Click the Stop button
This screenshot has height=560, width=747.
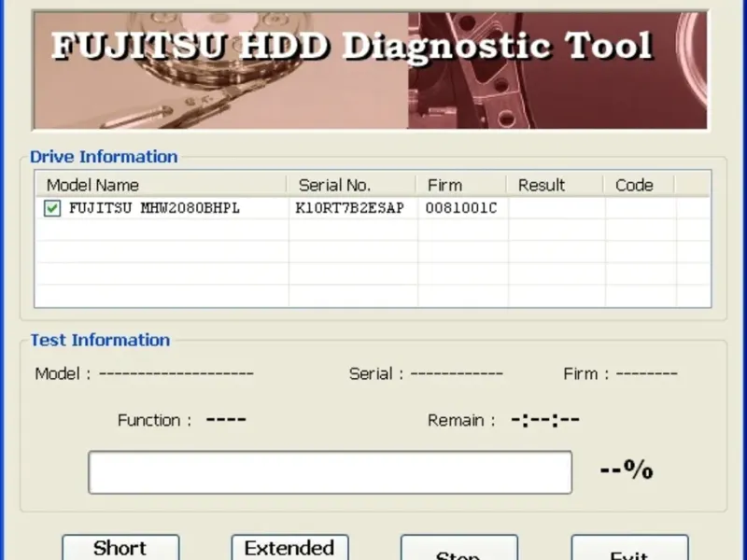[x=459, y=548]
